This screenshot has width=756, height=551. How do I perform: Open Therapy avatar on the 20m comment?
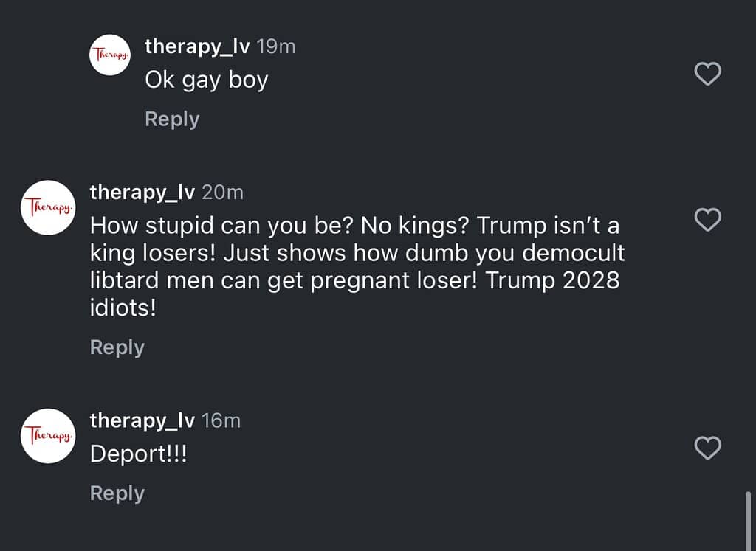point(49,208)
